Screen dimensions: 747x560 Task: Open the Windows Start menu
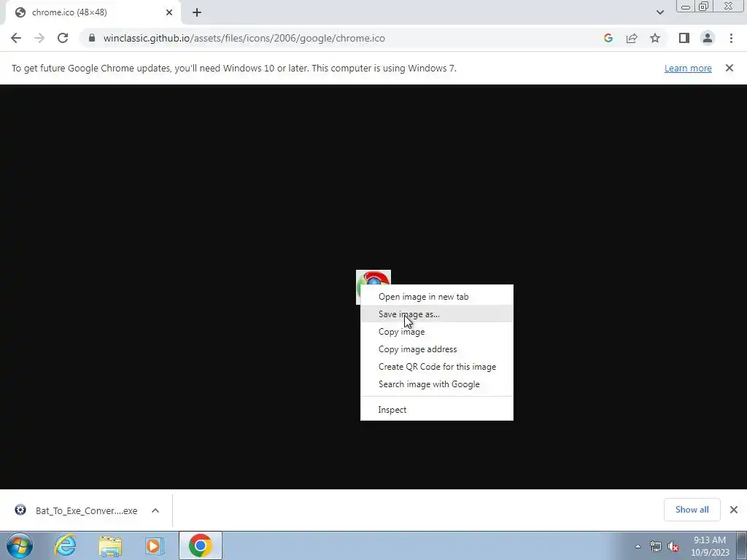[x=20, y=545]
